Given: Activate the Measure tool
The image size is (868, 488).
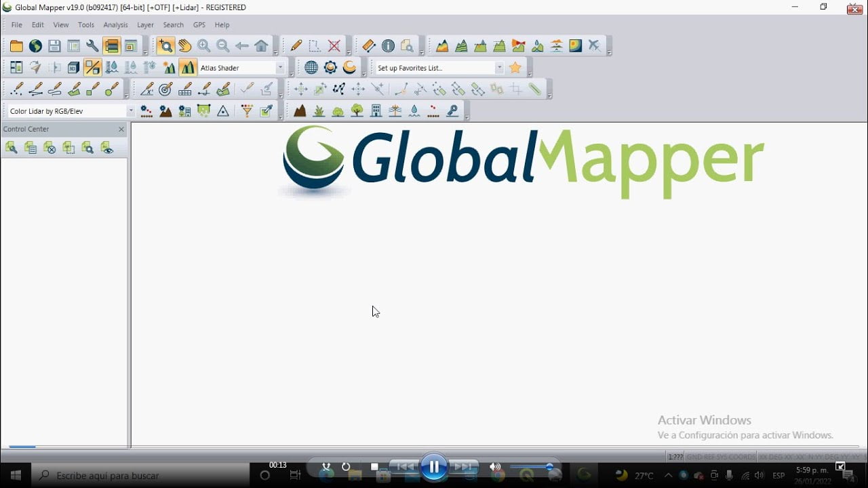Looking at the screenshot, I should 368,45.
